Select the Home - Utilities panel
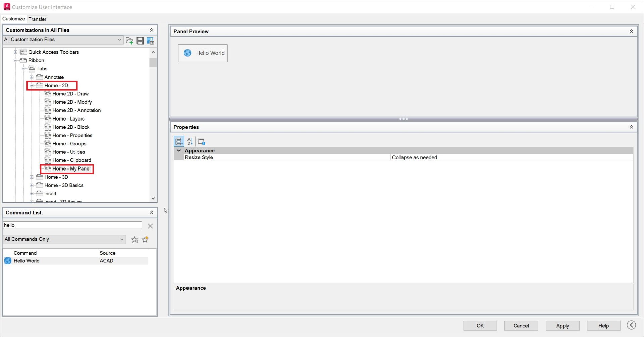Viewport: 644px width, 337px height. [x=69, y=152]
